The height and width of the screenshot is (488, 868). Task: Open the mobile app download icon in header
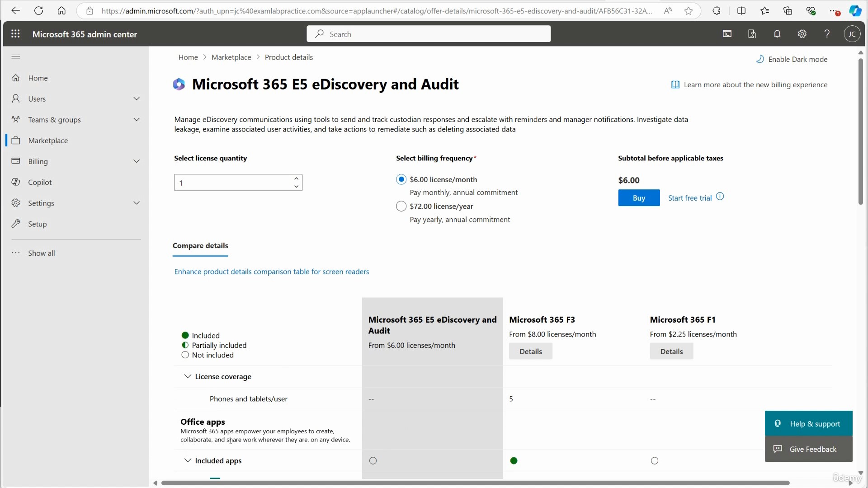pos(752,34)
